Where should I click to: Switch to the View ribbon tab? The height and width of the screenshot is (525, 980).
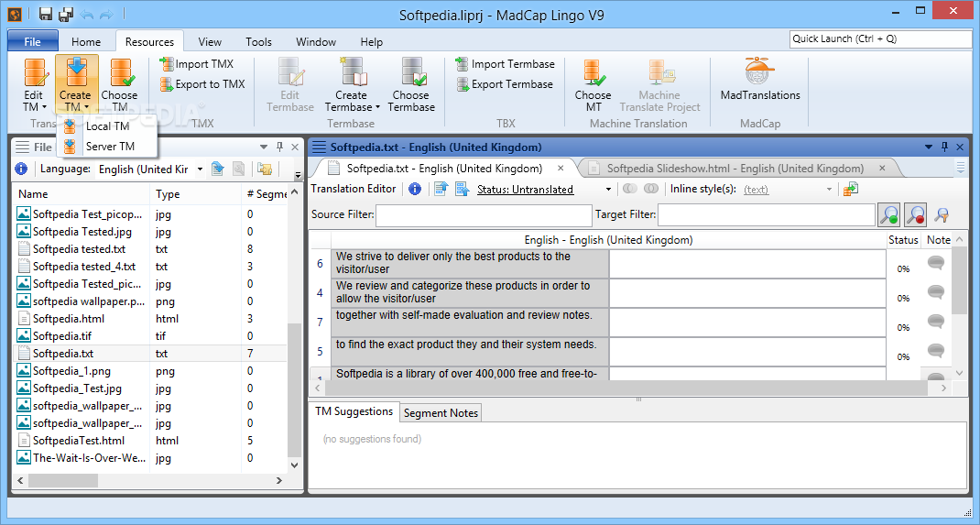pyautogui.click(x=210, y=42)
